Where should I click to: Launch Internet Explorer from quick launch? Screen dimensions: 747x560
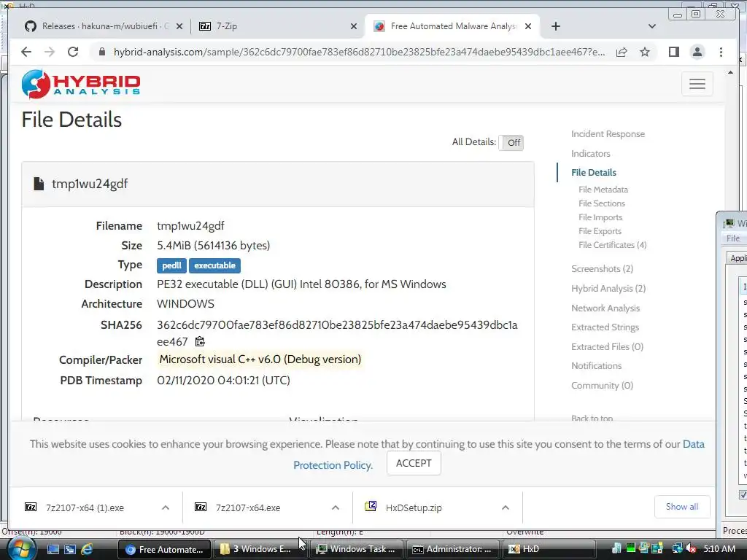[x=88, y=549]
